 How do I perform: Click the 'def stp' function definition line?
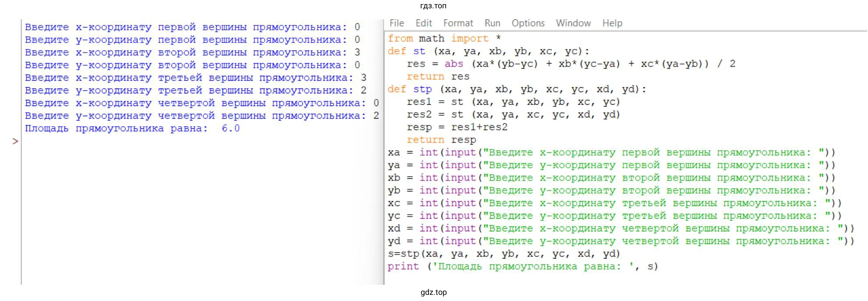517,89
